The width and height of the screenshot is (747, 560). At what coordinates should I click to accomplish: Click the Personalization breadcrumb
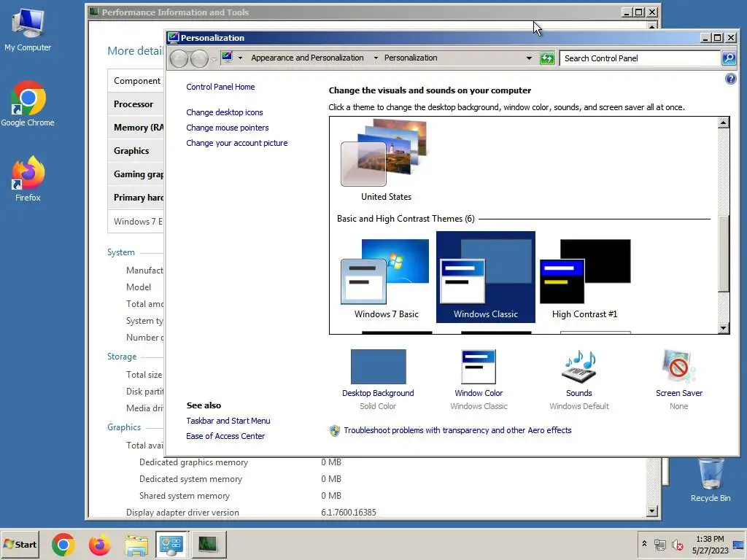(x=411, y=58)
